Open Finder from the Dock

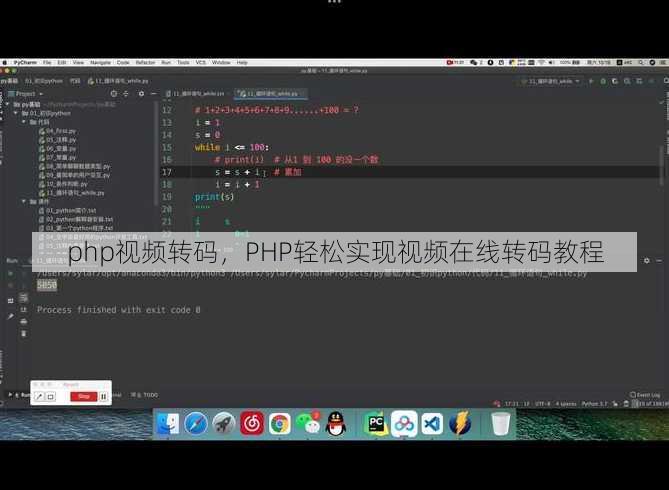tap(168, 424)
